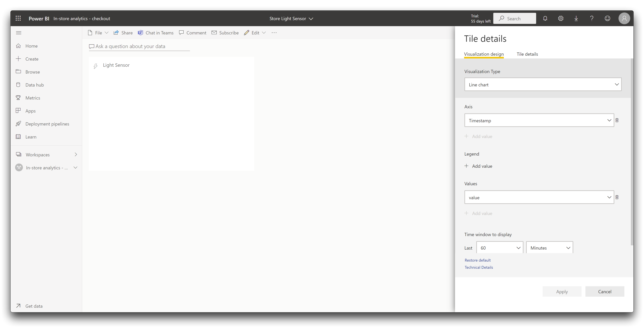Viewport: 644px width, 328px height.
Task: Open the File menu dropdown
Action: (x=98, y=33)
